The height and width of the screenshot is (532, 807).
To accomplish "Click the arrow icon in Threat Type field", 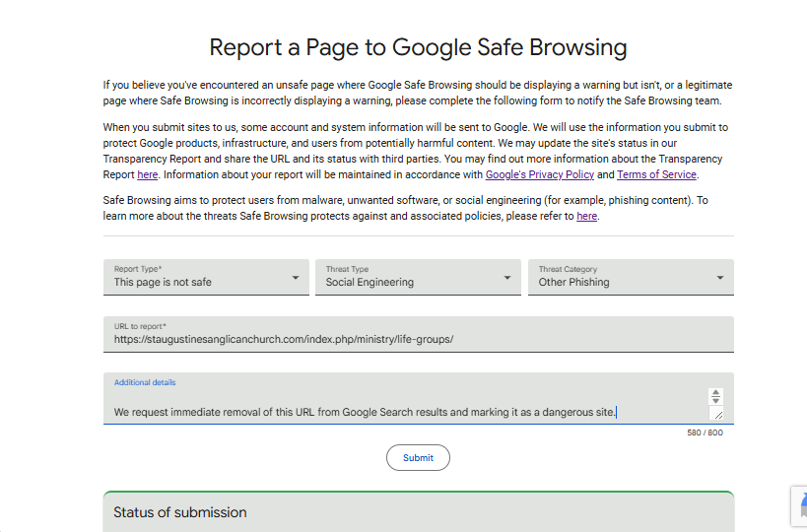I will click(507, 278).
